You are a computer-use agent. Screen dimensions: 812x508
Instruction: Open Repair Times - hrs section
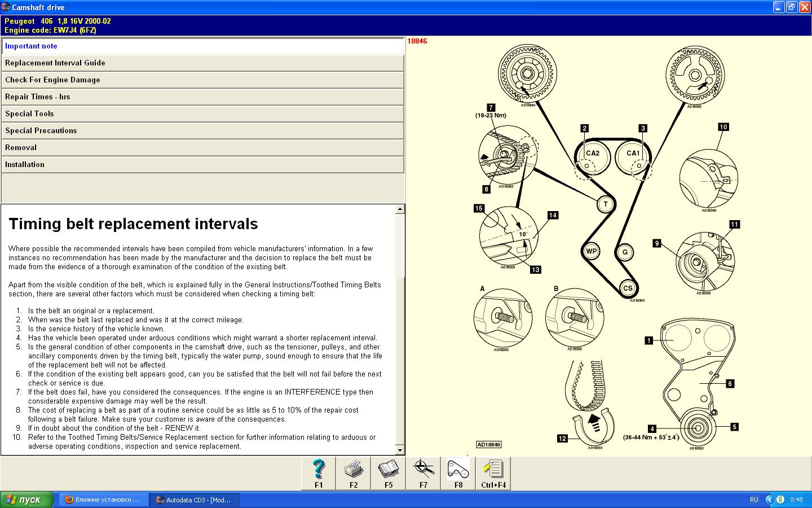point(202,97)
